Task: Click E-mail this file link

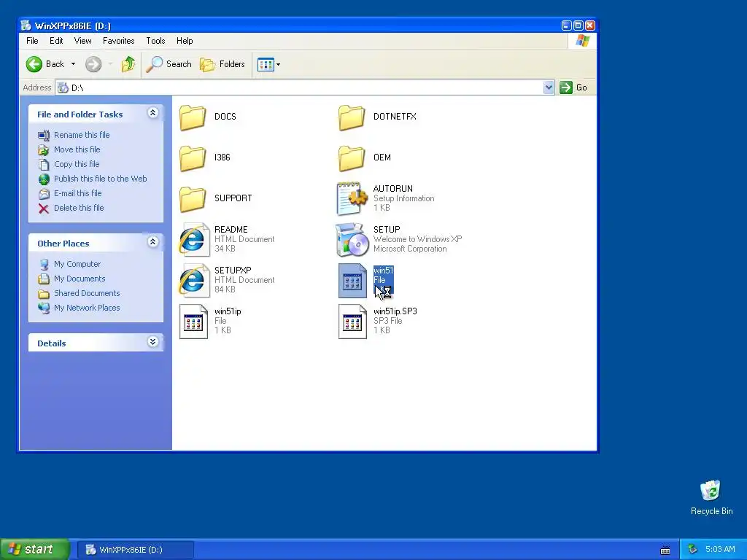Action: tap(77, 193)
